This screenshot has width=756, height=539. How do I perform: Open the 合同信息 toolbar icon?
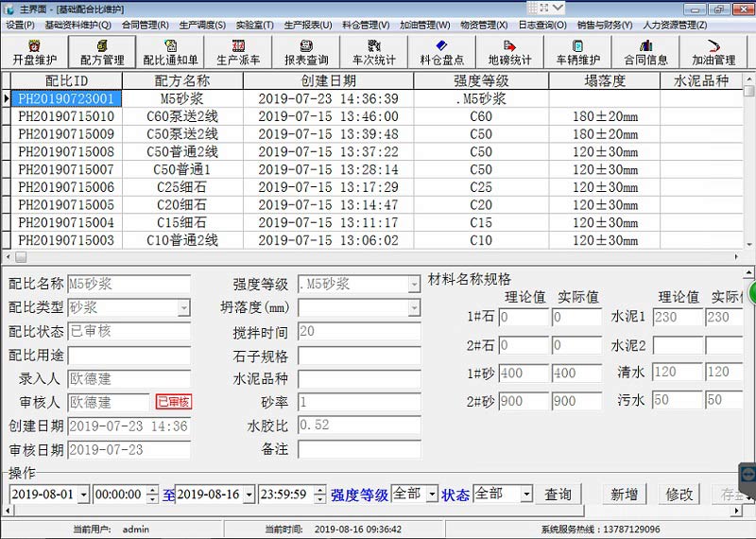click(x=645, y=52)
